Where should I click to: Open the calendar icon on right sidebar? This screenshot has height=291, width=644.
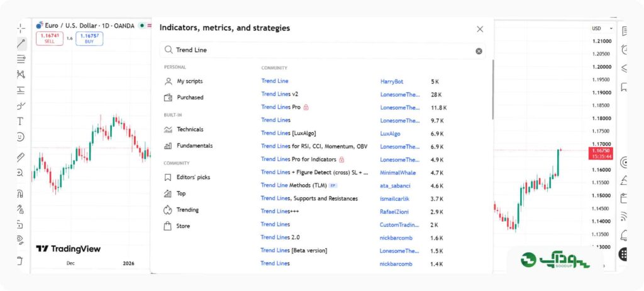pyautogui.click(x=625, y=198)
